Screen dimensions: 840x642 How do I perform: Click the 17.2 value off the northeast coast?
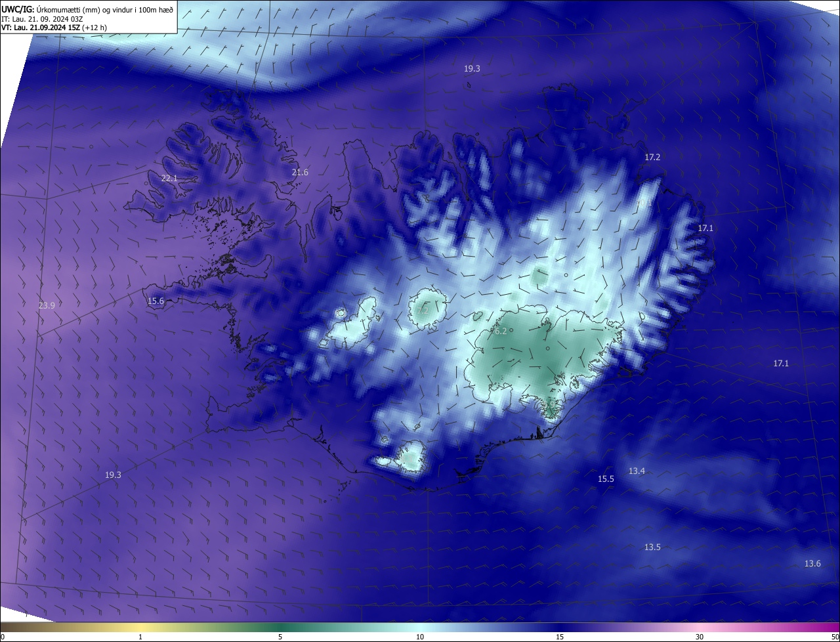(x=652, y=158)
